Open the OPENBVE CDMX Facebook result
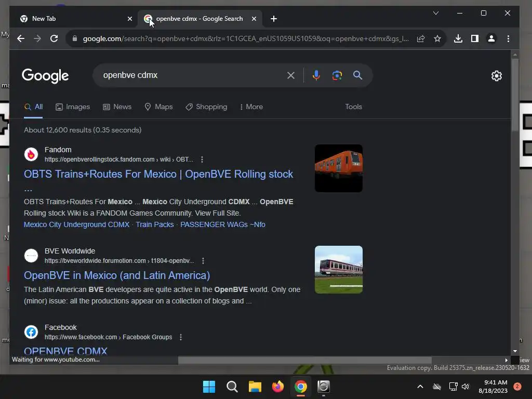The width and height of the screenshot is (532, 399). [x=65, y=351]
